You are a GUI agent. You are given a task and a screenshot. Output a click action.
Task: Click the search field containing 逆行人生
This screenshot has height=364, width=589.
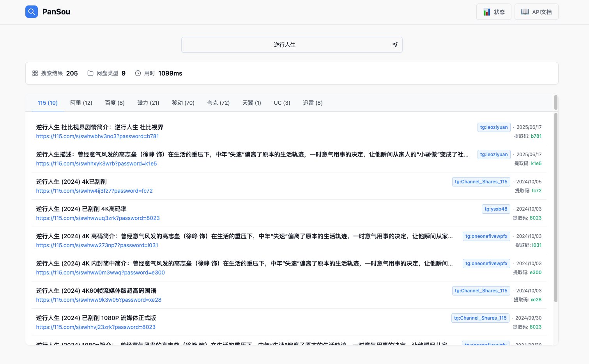click(x=285, y=45)
